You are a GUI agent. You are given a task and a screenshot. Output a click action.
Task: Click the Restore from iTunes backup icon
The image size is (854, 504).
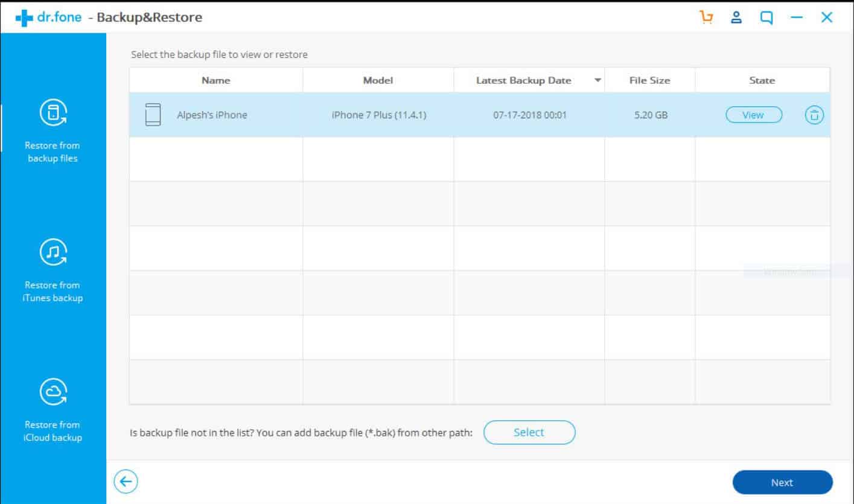click(53, 252)
